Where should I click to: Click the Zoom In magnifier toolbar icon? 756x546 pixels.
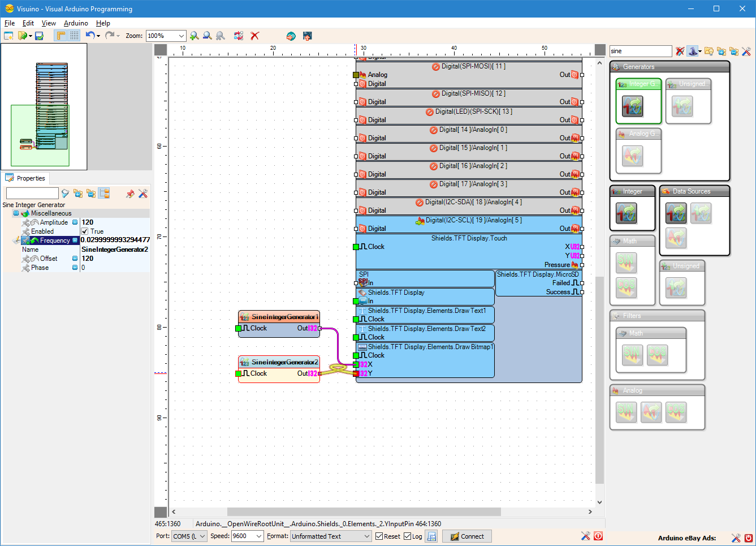[x=195, y=36]
